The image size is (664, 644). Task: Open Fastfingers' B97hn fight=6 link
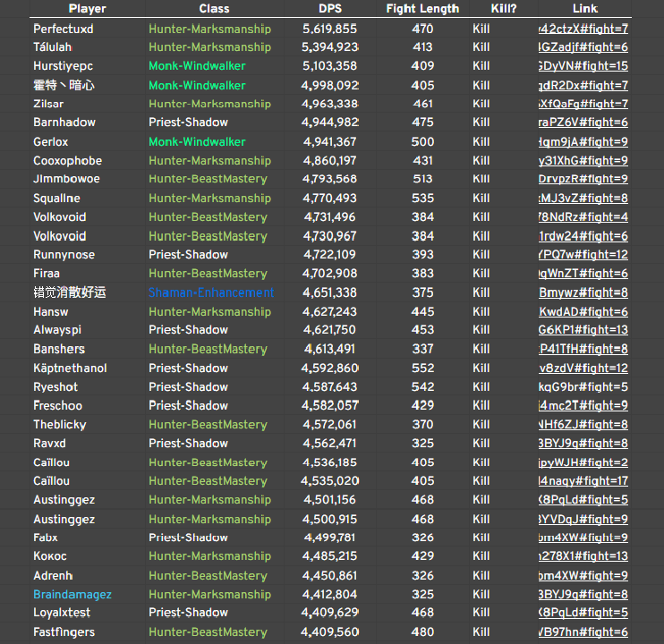pyautogui.click(x=583, y=631)
